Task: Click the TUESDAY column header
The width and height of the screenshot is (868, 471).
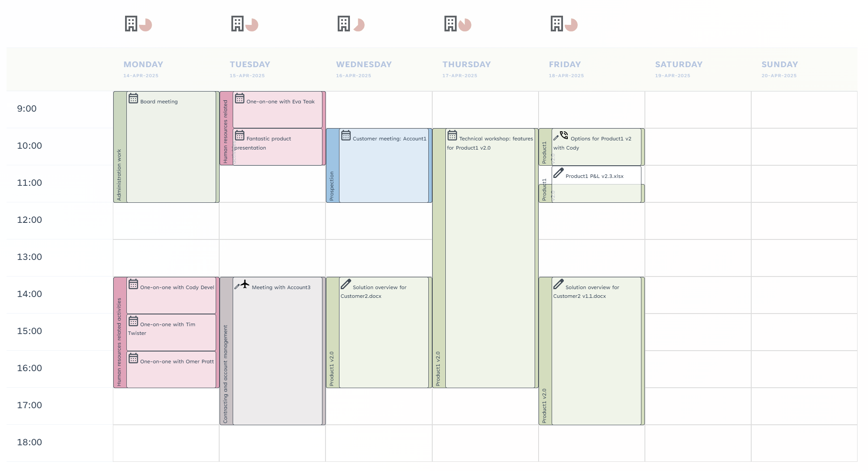Action: tap(250, 65)
